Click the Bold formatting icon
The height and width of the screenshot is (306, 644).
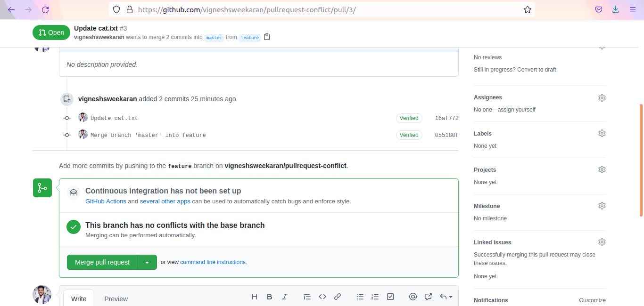(270, 297)
